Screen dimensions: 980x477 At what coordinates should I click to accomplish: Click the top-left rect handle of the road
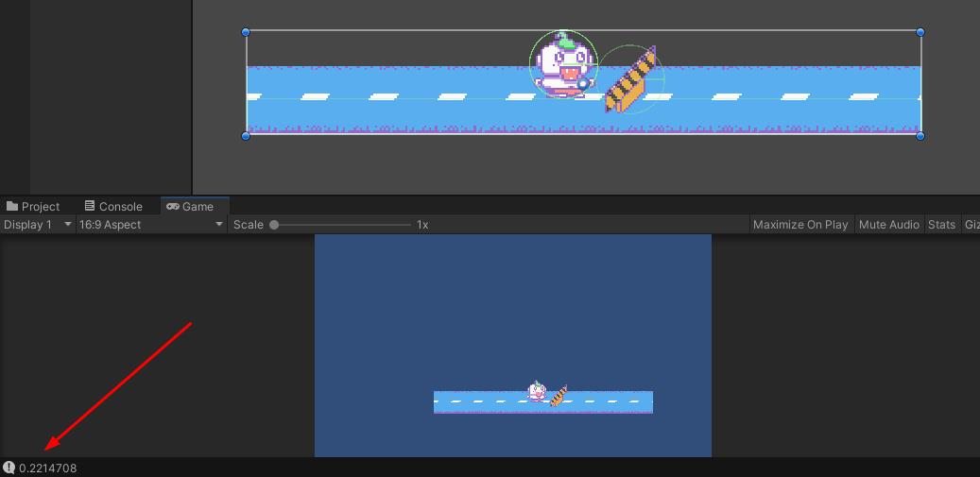(246, 32)
